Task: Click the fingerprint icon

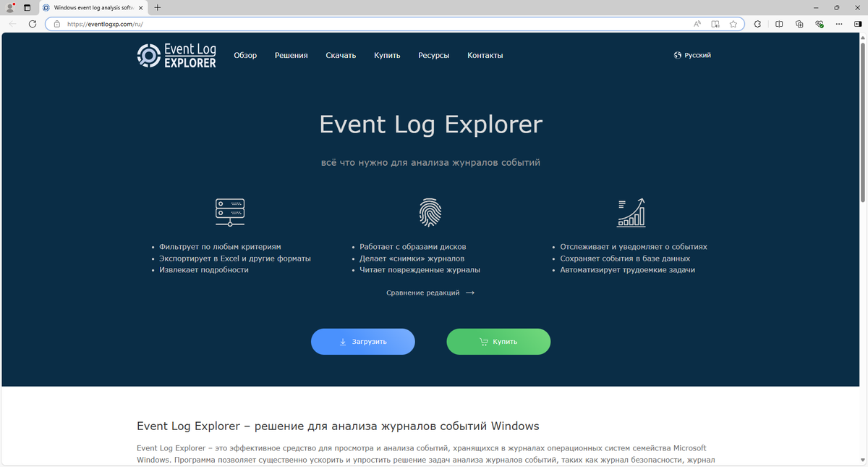Action: (430, 212)
